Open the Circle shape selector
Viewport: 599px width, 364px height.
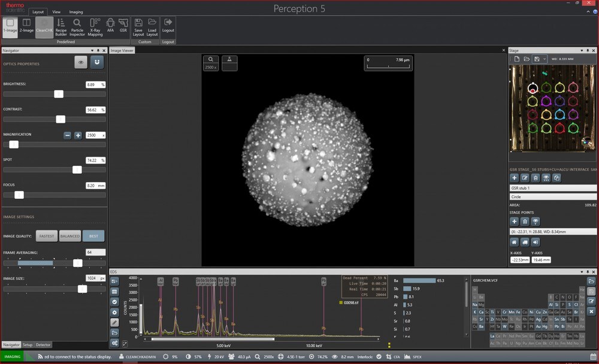pos(551,196)
